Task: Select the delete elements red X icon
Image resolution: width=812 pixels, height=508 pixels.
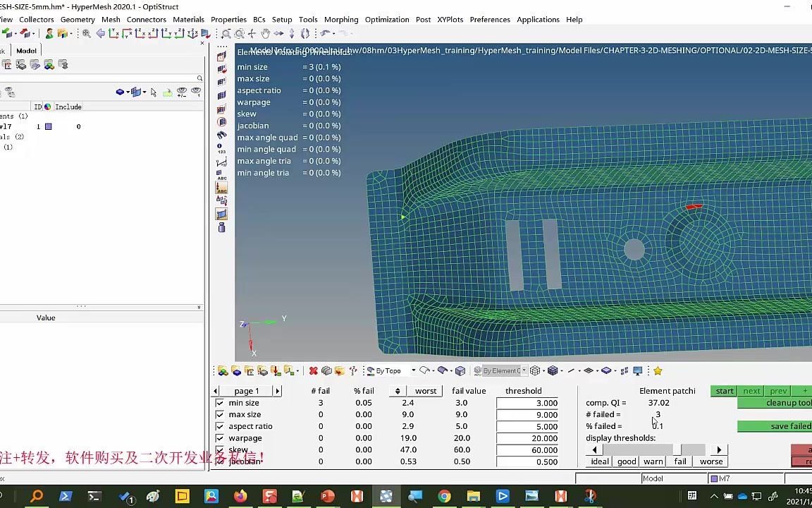Action: coord(314,370)
